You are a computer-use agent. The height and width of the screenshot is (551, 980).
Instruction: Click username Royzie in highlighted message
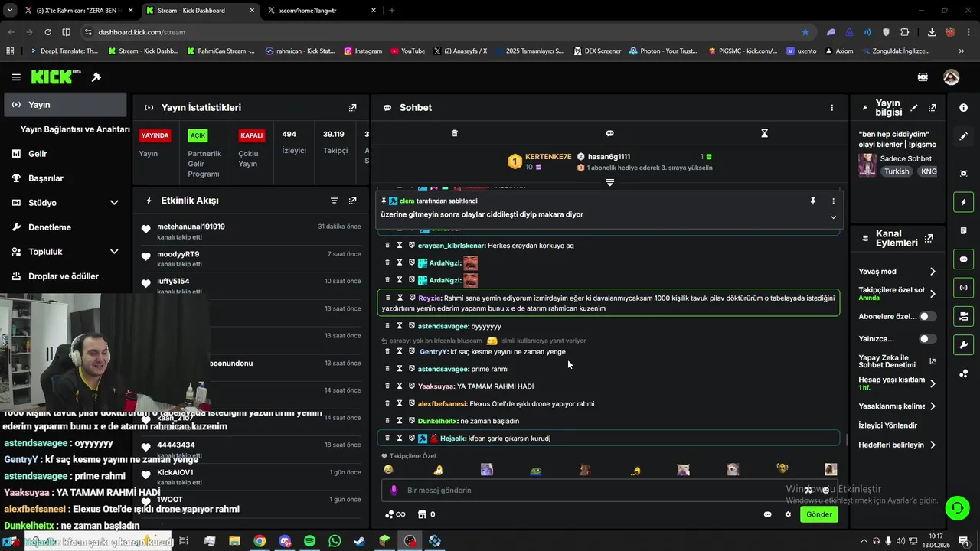(x=430, y=298)
